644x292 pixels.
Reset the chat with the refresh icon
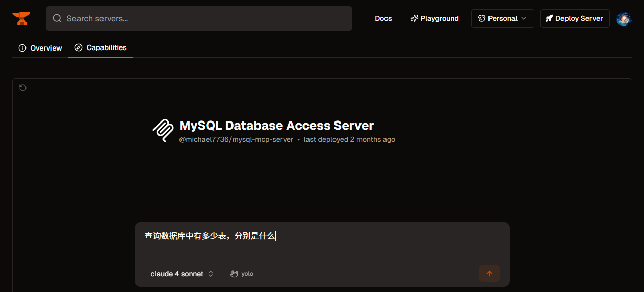tap(22, 88)
